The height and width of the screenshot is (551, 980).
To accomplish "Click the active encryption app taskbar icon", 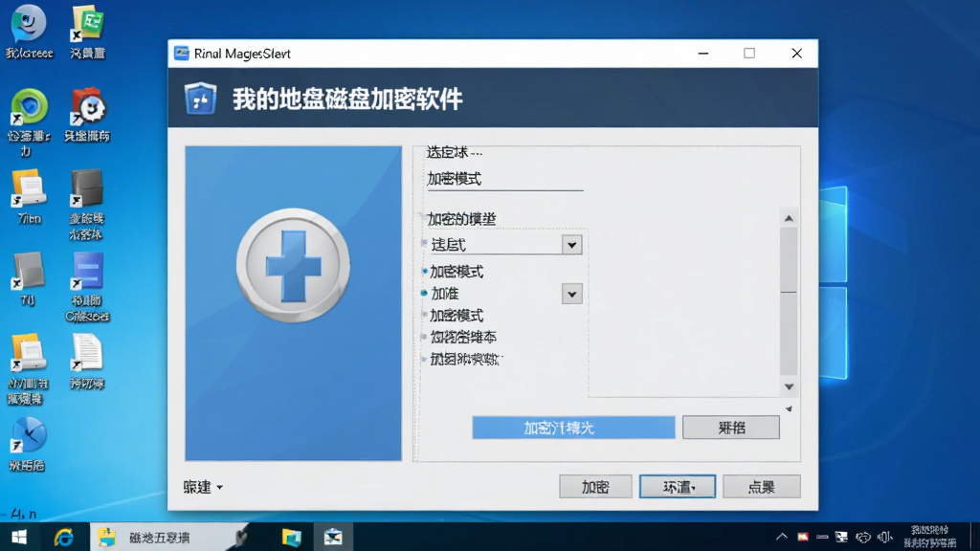I will [332, 538].
